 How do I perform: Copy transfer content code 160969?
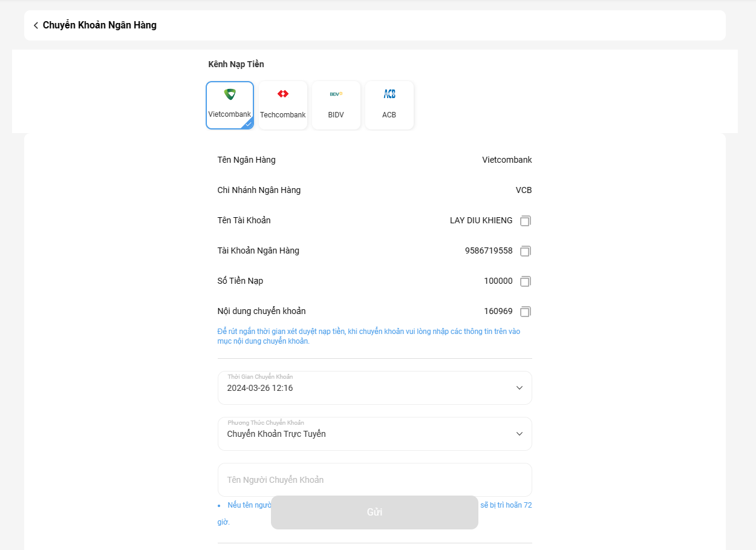coord(525,312)
